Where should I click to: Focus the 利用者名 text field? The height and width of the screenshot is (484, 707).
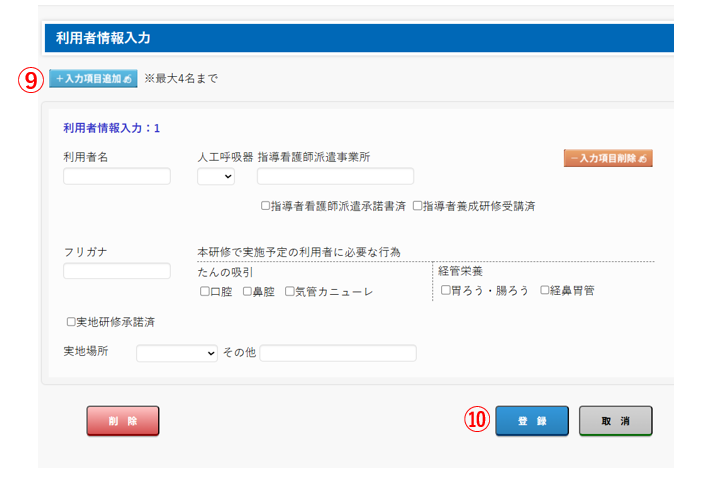pos(116,177)
